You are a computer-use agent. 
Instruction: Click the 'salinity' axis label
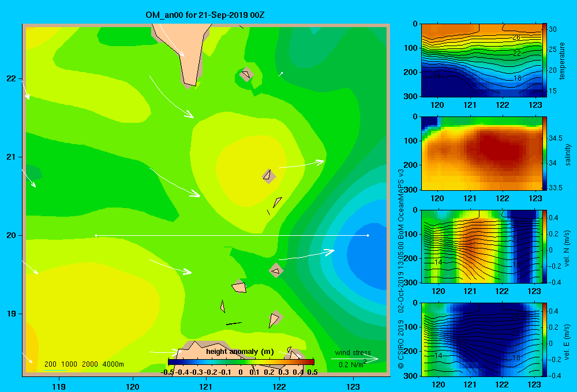pos(568,154)
